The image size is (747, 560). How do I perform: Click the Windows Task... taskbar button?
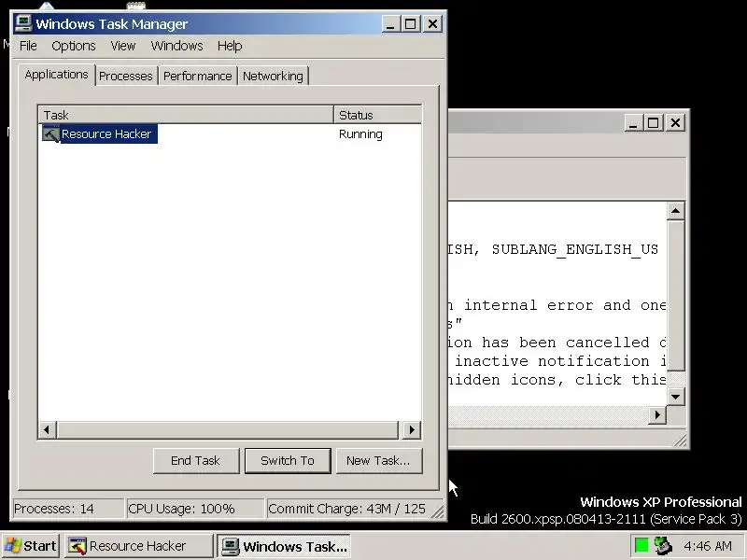pyautogui.click(x=285, y=546)
